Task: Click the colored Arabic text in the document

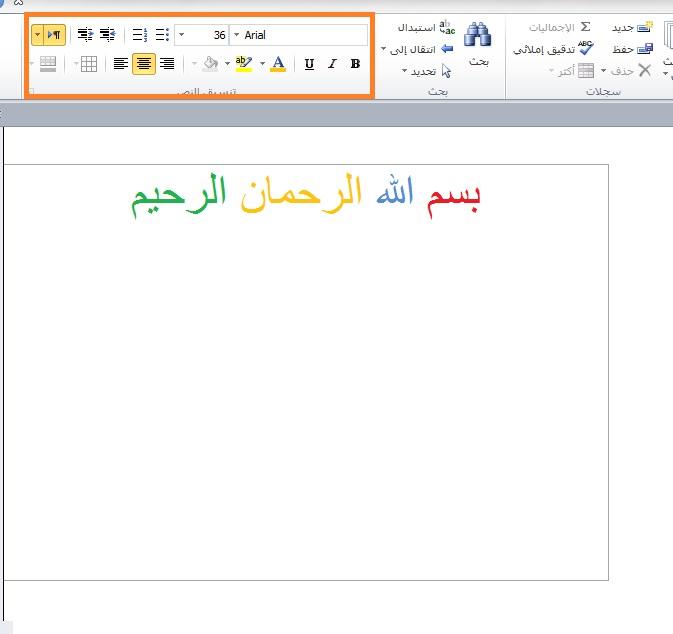Action: click(306, 196)
